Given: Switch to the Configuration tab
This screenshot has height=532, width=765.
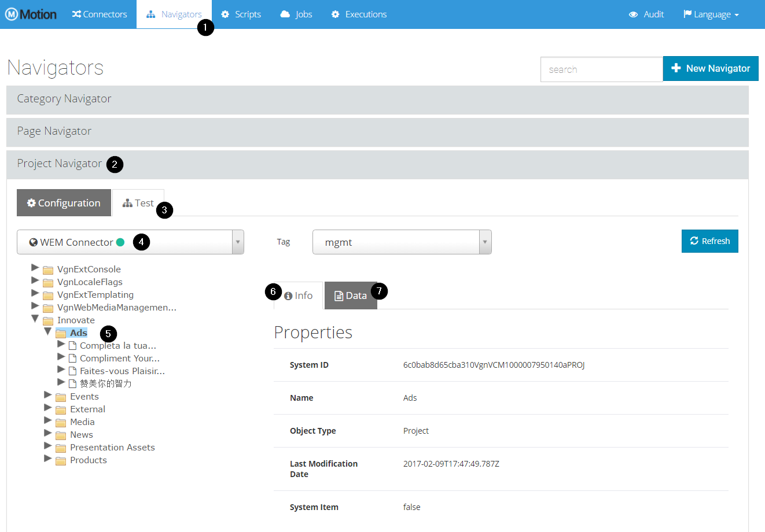Looking at the screenshot, I should 64,203.
